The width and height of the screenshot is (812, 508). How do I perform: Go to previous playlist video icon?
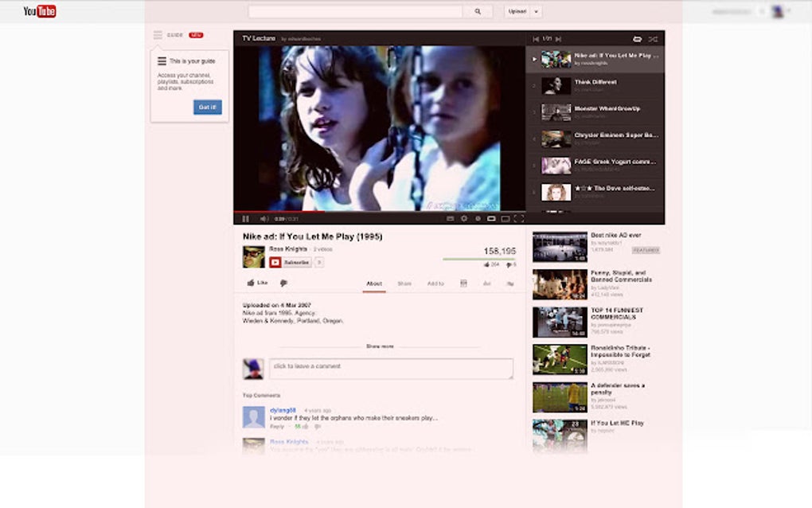(536, 39)
